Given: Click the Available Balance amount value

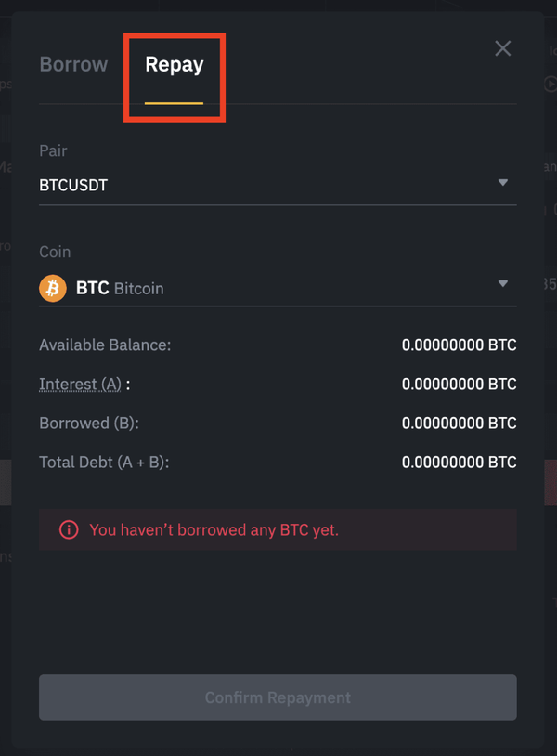Looking at the screenshot, I should (459, 345).
